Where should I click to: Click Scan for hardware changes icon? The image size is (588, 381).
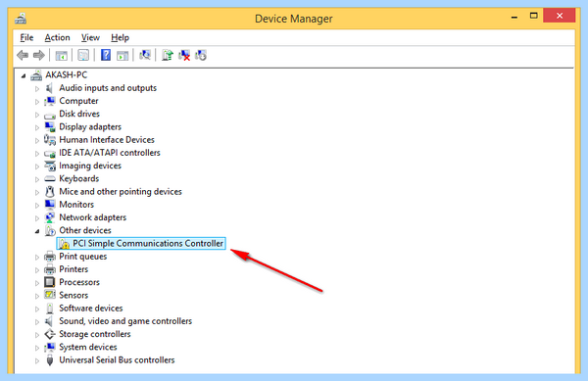(x=145, y=55)
